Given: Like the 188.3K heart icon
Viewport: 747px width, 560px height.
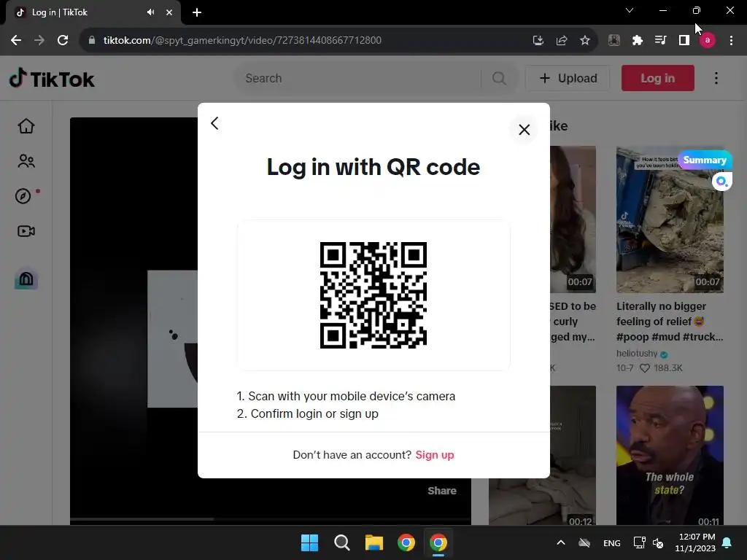Looking at the screenshot, I should click(645, 368).
